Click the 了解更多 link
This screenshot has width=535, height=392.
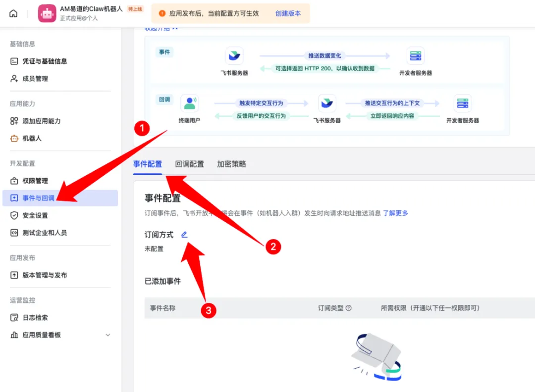(395, 213)
